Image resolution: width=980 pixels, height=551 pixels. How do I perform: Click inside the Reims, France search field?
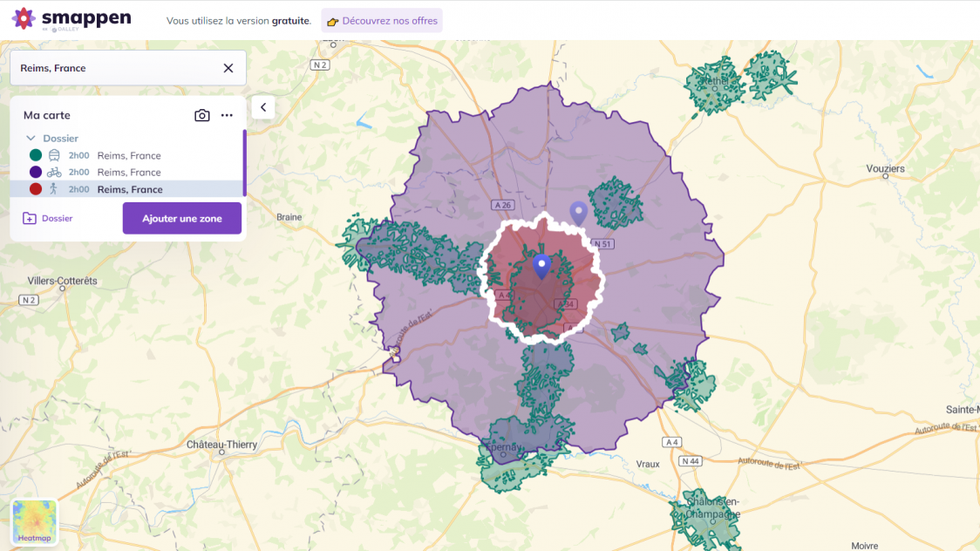pyautogui.click(x=122, y=68)
